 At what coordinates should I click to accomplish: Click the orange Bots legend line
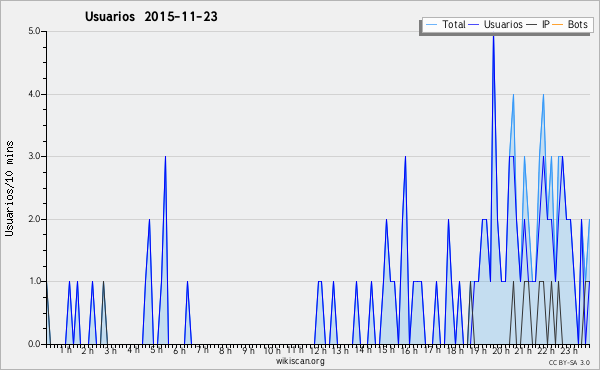[x=558, y=25]
